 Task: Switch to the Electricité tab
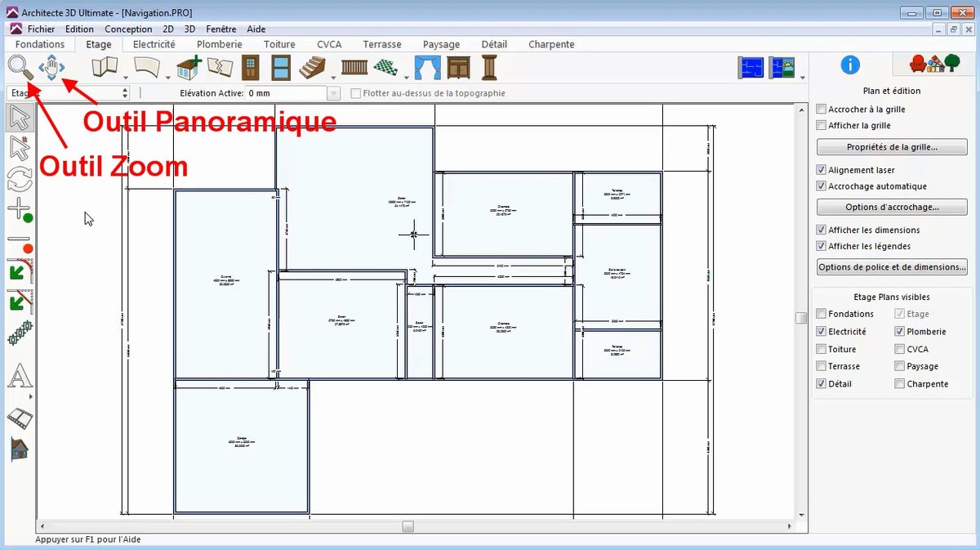coord(154,44)
